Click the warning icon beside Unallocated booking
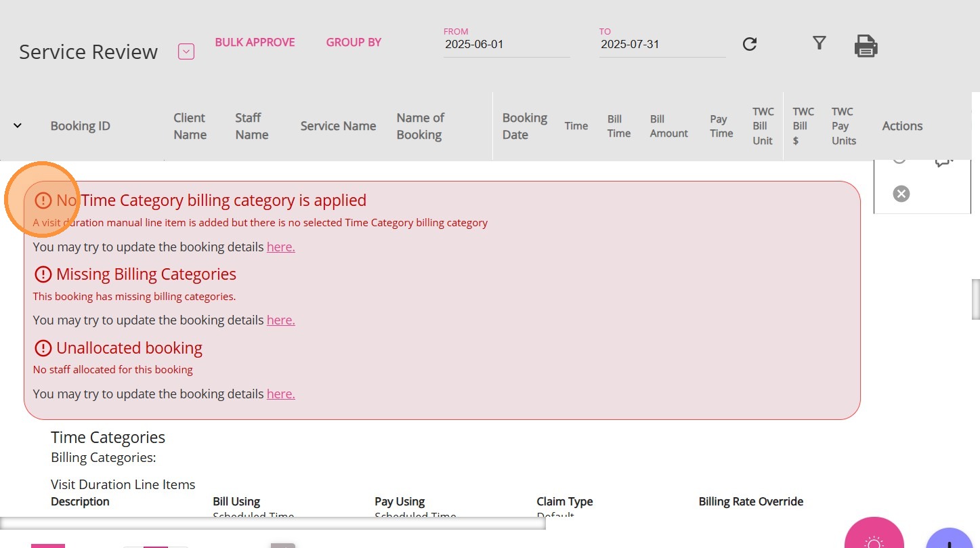The image size is (980, 548). 43,348
